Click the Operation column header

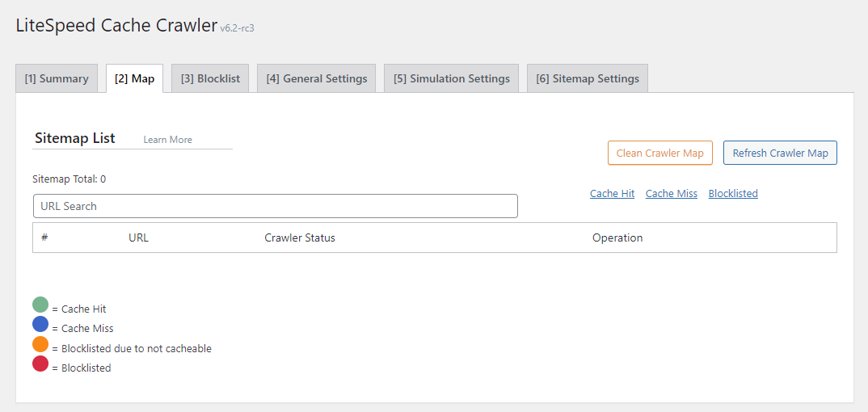point(617,238)
